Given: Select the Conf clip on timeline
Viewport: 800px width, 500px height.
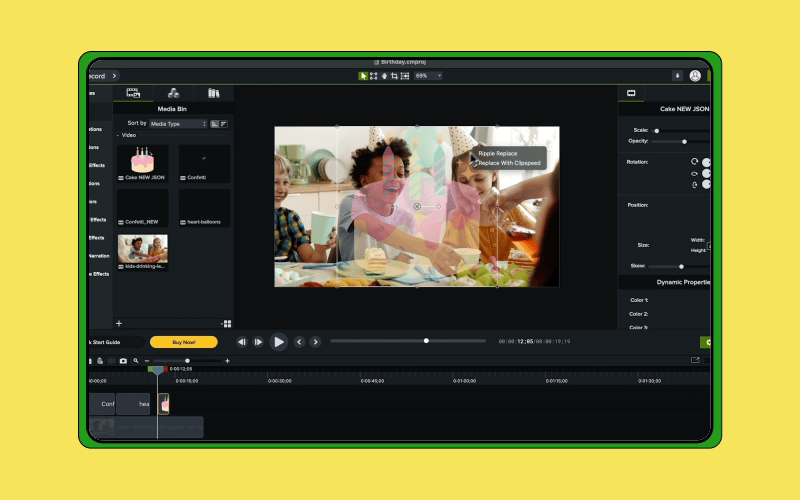Looking at the screenshot, I should pos(102,404).
